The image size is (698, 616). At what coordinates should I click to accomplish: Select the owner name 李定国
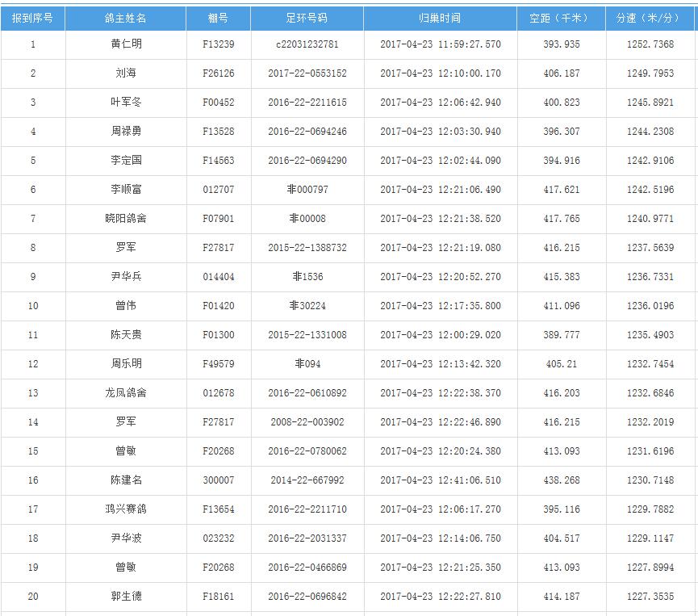(125, 161)
